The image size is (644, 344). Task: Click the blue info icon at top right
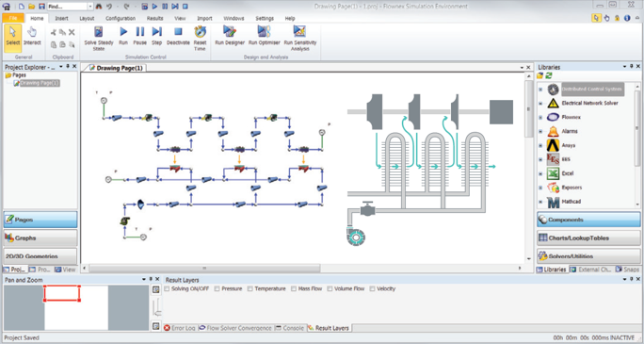[627, 18]
